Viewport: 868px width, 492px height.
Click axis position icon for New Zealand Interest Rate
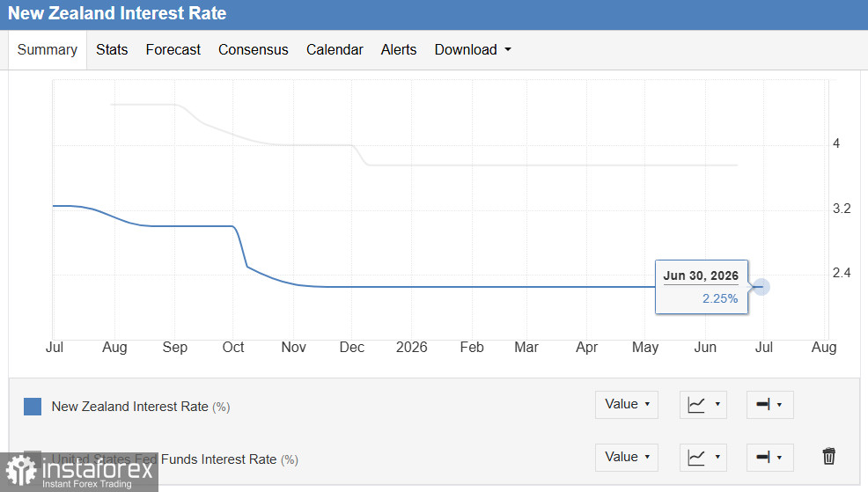[x=769, y=405]
